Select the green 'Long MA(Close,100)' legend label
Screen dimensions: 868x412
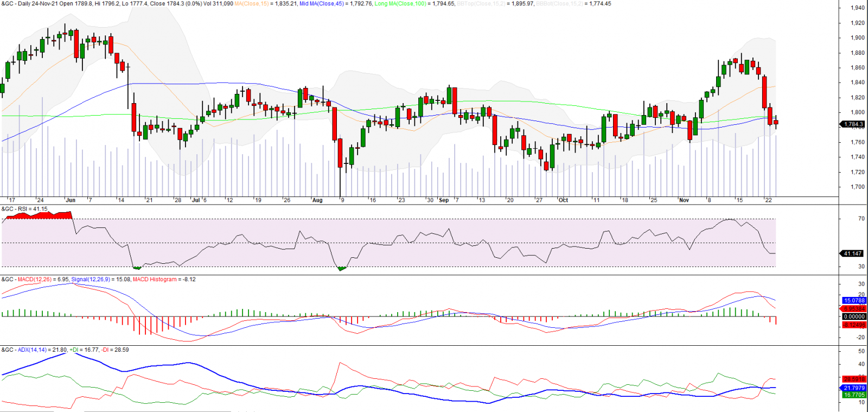click(400, 4)
